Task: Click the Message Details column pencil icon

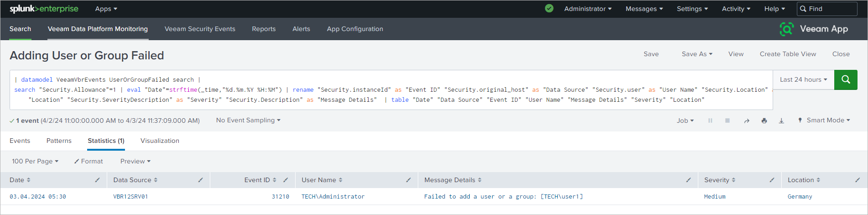Action: point(688,180)
